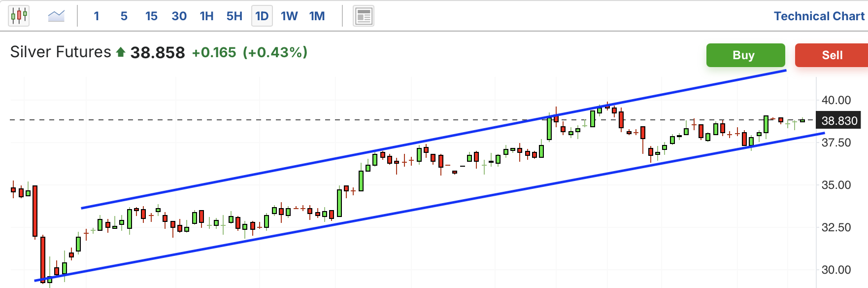Click the 32.50 price axis label
This screenshot has height=288, width=868.
[836, 227]
